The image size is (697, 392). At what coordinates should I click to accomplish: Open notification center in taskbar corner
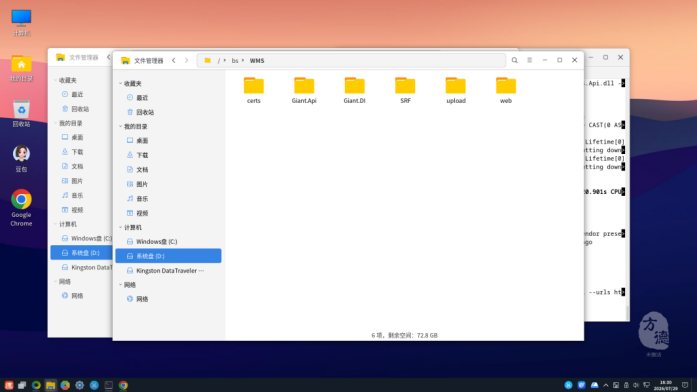coord(685,385)
